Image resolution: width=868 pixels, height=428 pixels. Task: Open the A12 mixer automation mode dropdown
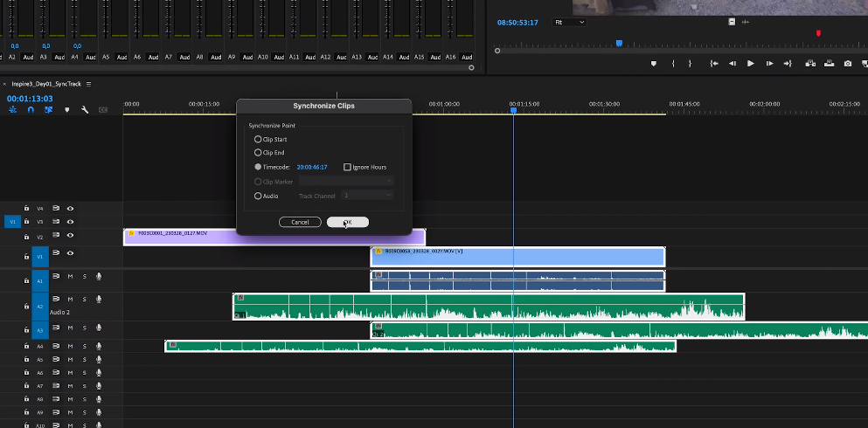pyautogui.click(x=342, y=57)
